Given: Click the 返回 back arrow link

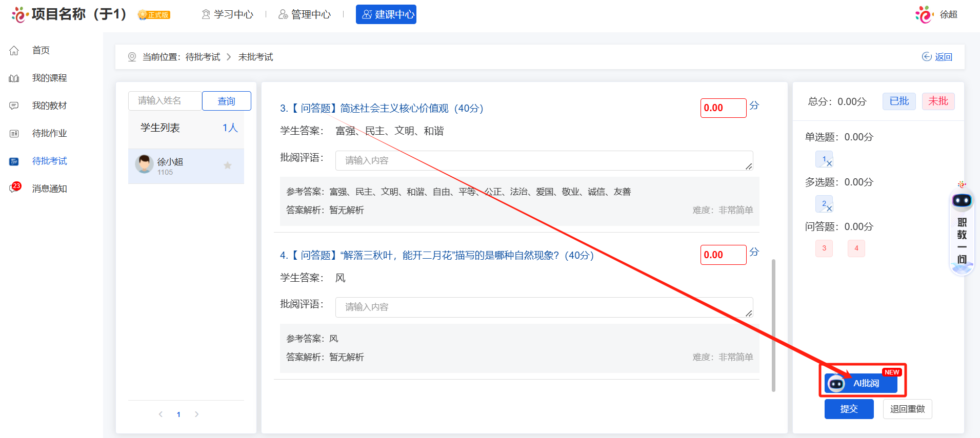Looking at the screenshot, I should 937,57.
